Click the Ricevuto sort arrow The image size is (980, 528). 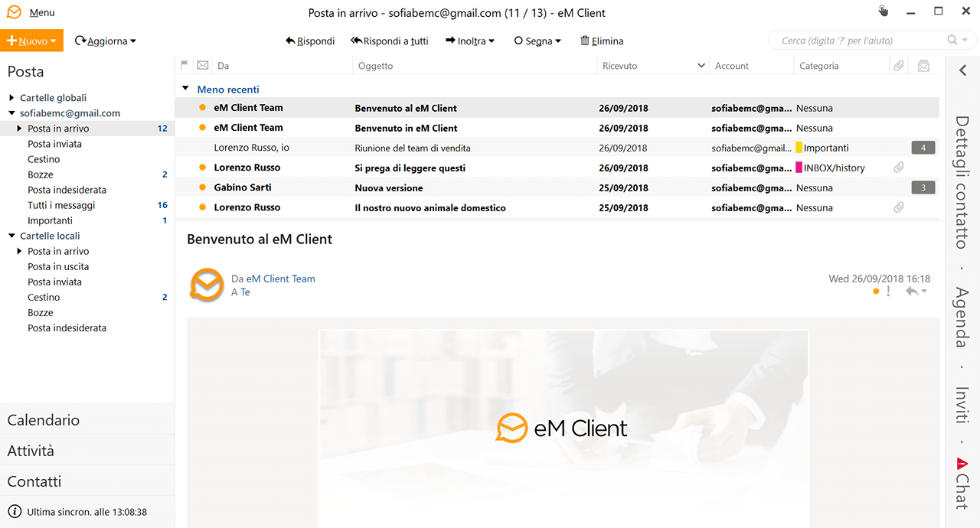point(701,66)
